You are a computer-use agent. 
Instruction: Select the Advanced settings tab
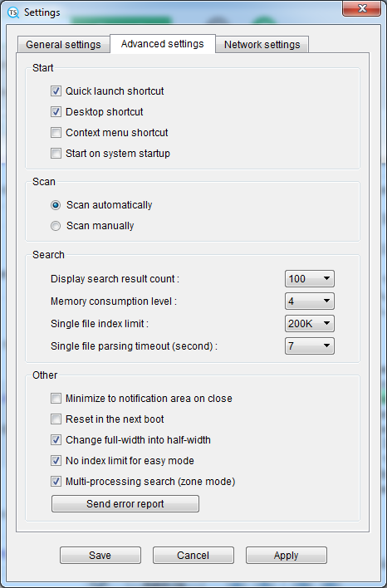pos(163,44)
